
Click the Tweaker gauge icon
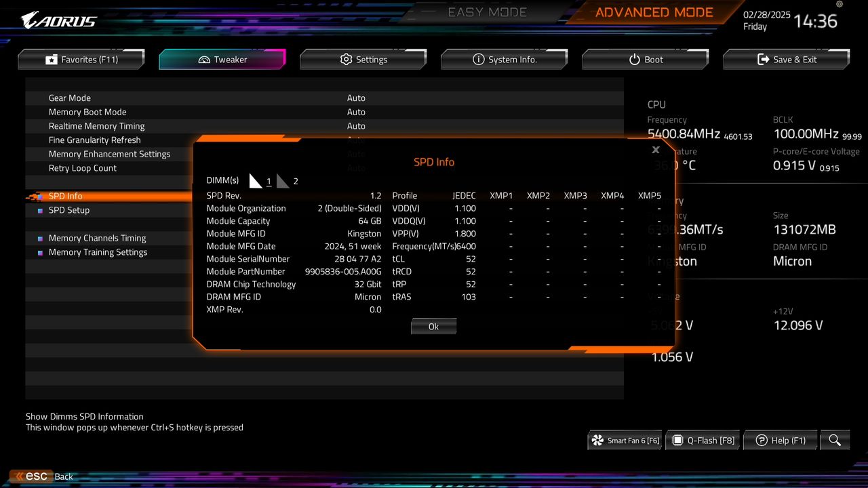[204, 60]
